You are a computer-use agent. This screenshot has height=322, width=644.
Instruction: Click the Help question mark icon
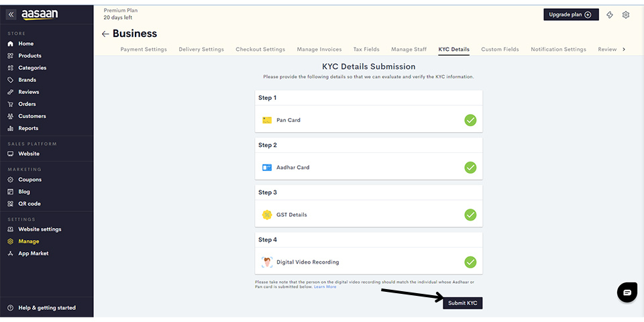point(11,308)
